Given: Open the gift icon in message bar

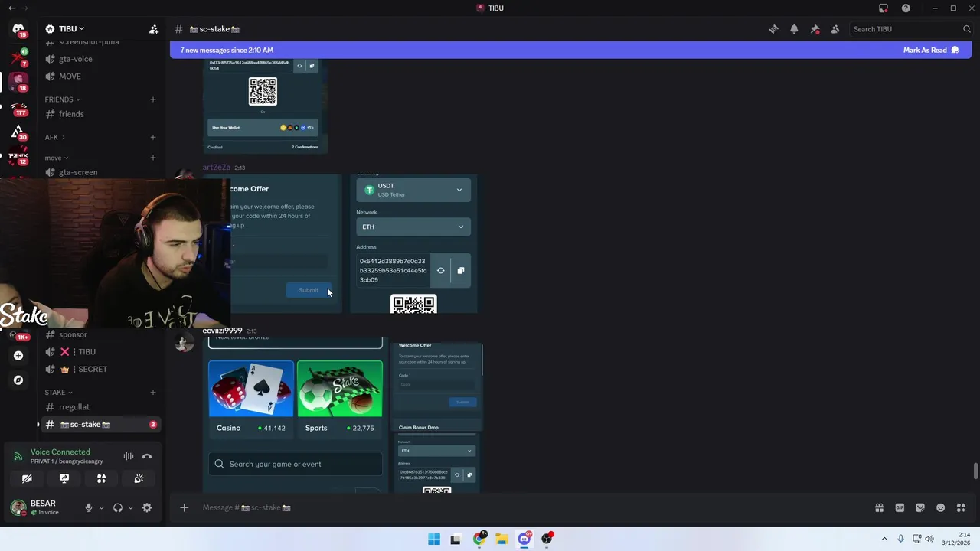Looking at the screenshot, I should click(879, 507).
